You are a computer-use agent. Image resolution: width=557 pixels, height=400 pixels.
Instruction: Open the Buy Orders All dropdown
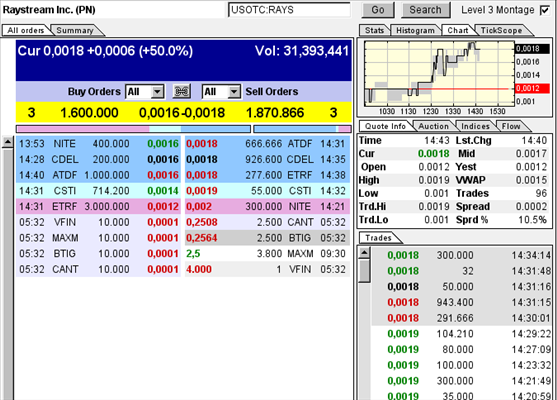(145, 92)
